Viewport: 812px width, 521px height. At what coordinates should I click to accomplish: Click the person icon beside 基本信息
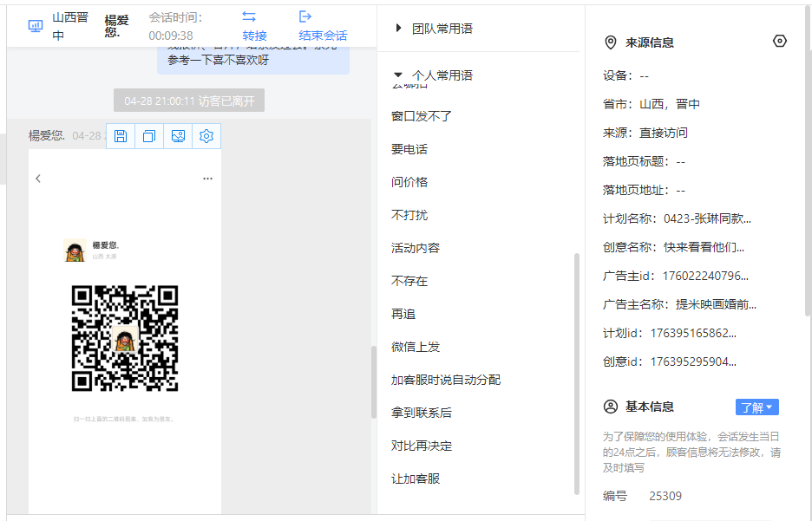611,407
